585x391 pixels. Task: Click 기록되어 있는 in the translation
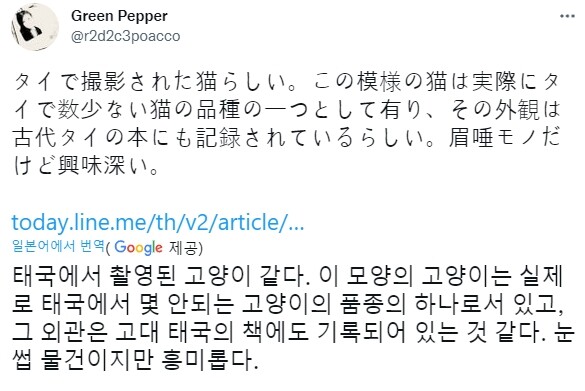tap(388, 332)
